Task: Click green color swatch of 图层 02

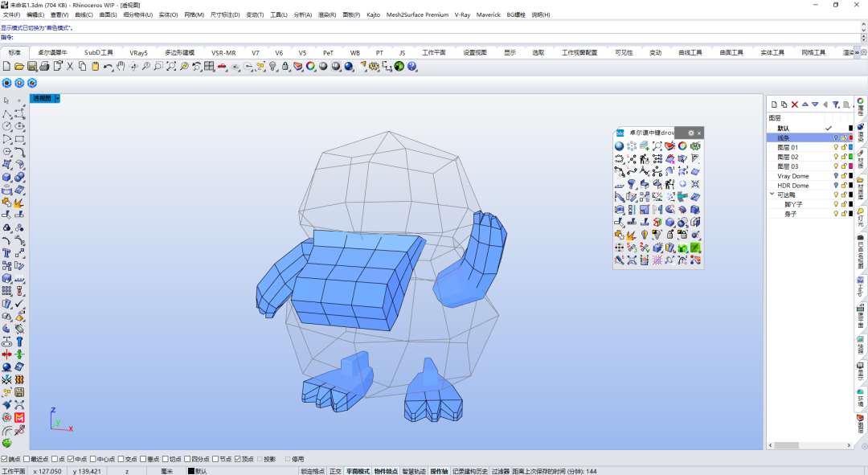Action: click(851, 157)
